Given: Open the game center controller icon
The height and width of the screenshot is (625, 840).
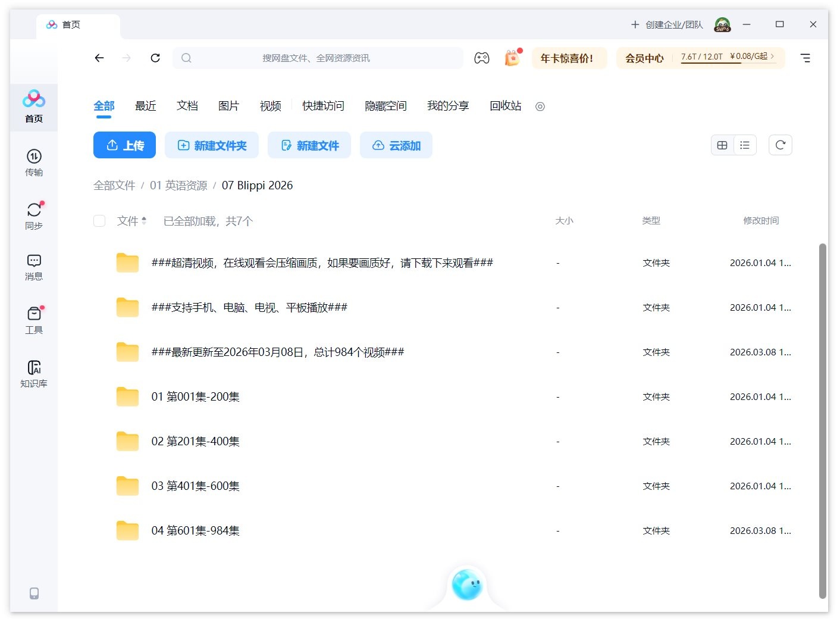Looking at the screenshot, I should (x=482, y=58).
